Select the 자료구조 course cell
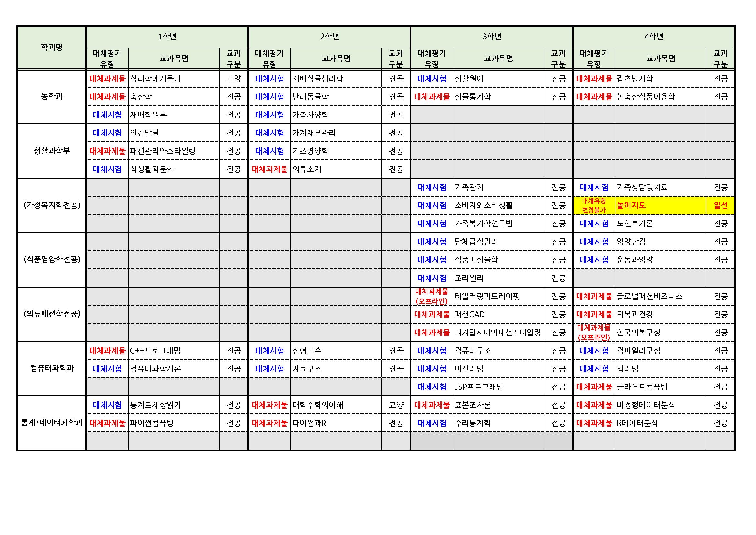Viewport: 756px width, 535px height. click(336, 368)
